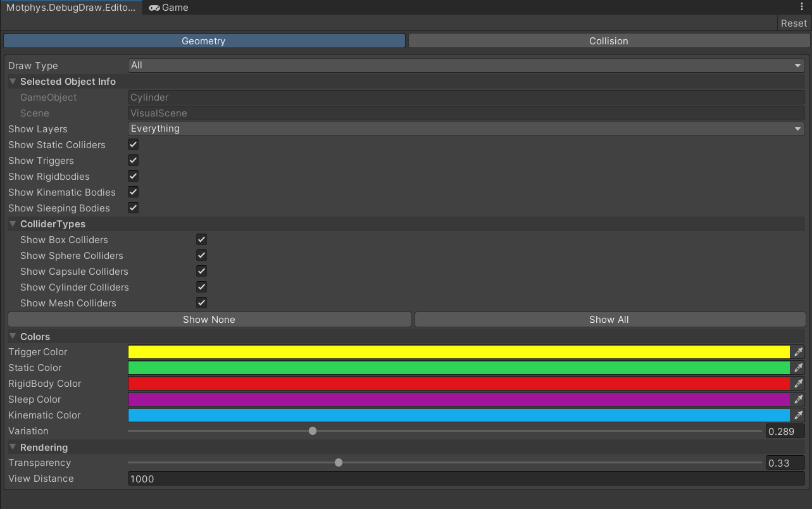Viewport: 812px width, 509px height.
Task: Click the Transparency slider handle
Action: click(x=339, y=463)
